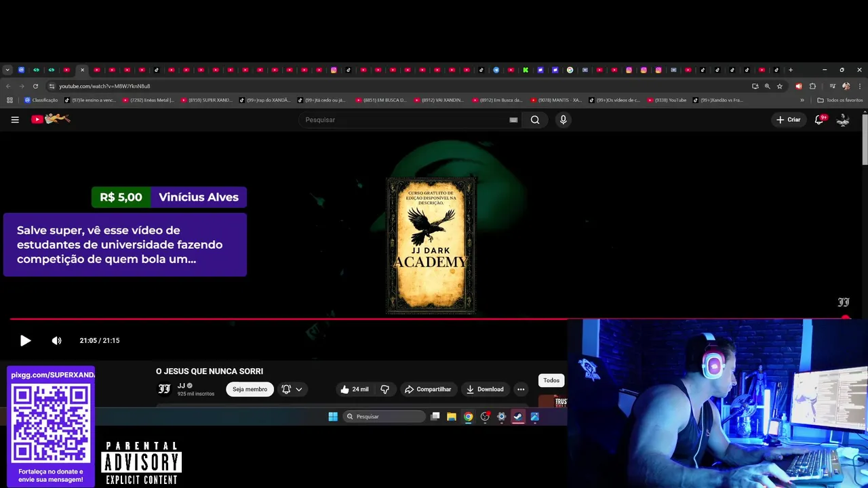Click the install app icon in address bar

(755, 86)
